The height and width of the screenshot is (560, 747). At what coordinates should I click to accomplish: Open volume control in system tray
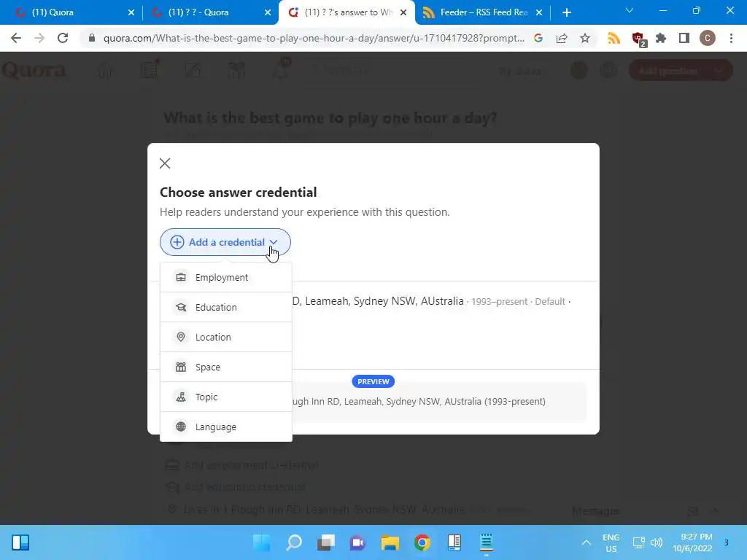pos(657,542)
